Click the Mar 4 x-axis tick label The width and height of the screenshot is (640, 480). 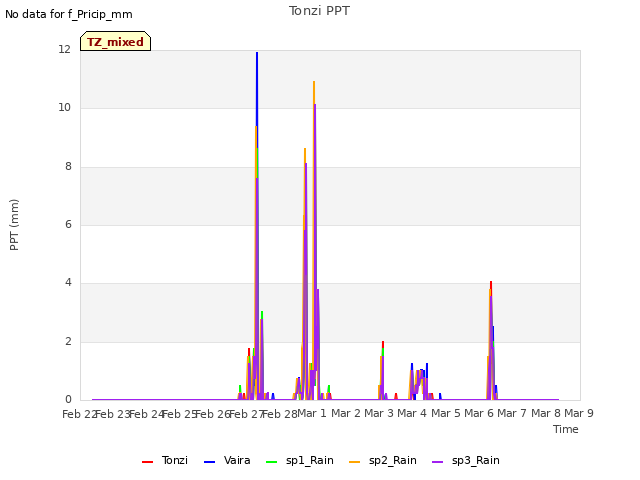(412, 413)
